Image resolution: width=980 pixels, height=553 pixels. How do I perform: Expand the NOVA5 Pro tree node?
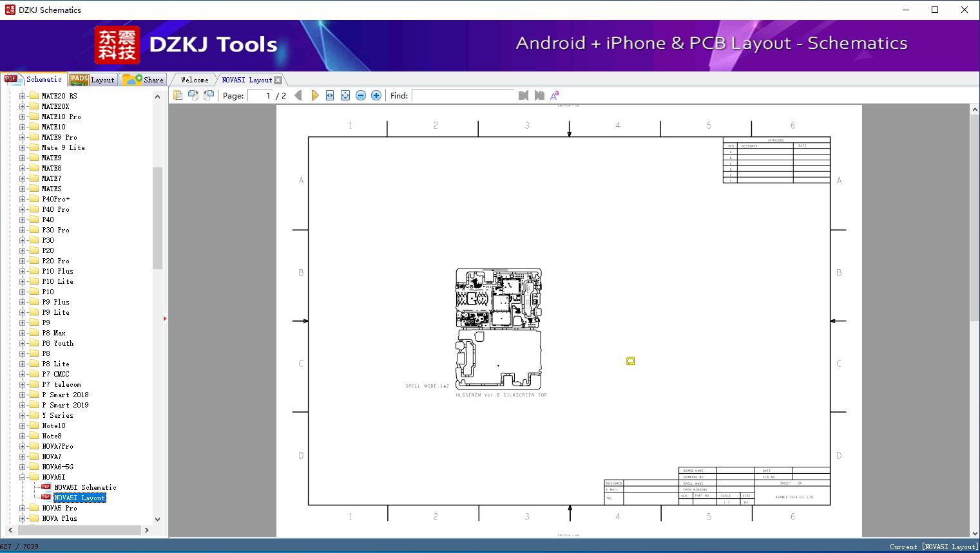coord(22,508)
